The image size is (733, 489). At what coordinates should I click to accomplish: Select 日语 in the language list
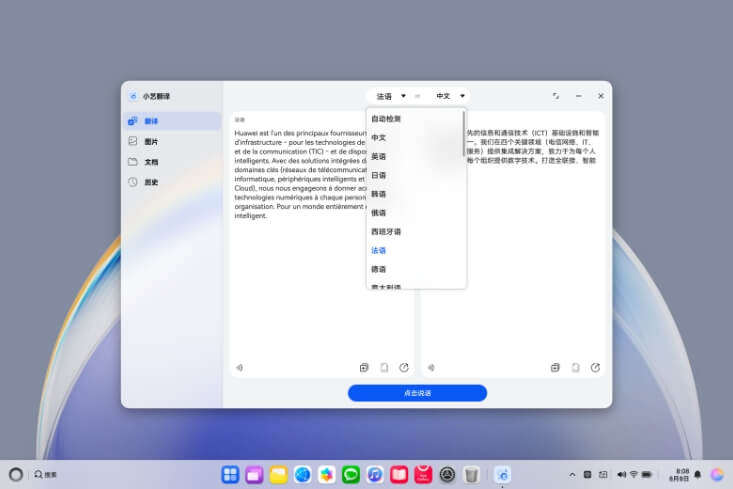coord(415,175)
